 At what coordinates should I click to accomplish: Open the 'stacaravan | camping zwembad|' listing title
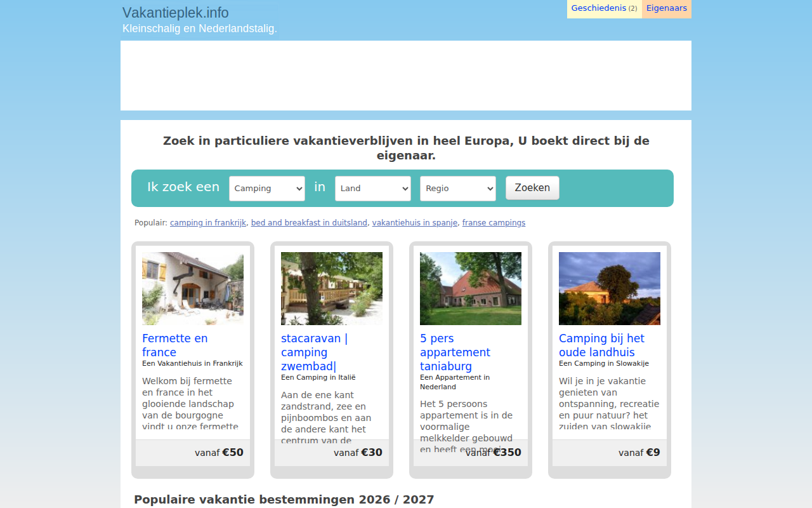pos(315,352)
